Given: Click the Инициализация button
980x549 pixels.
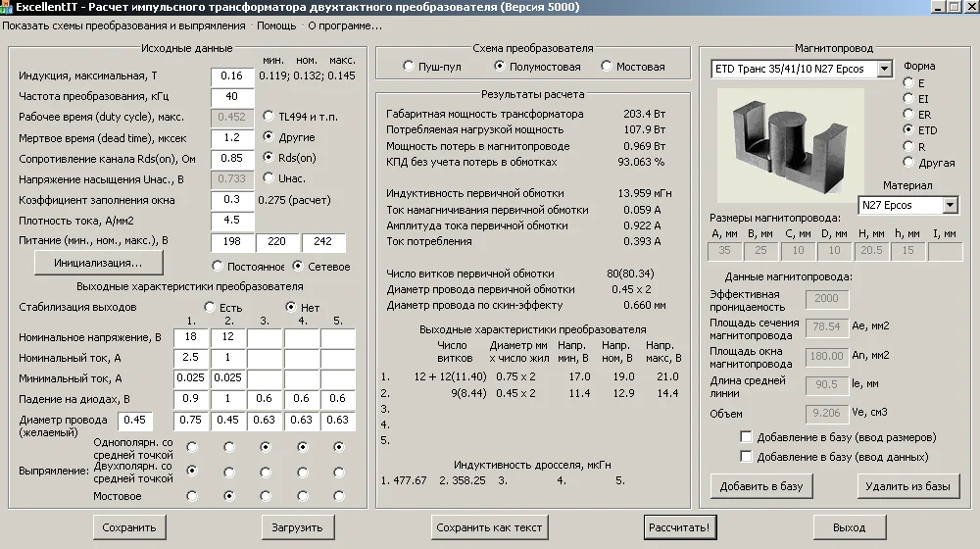Looking at the screenshot, I should tap(98, 263).
